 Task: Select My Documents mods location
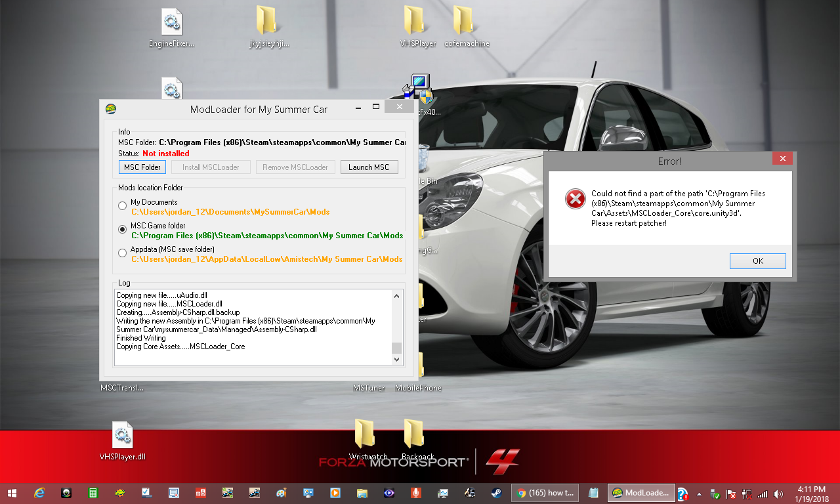pyautogui.click(x=123, y=206)
